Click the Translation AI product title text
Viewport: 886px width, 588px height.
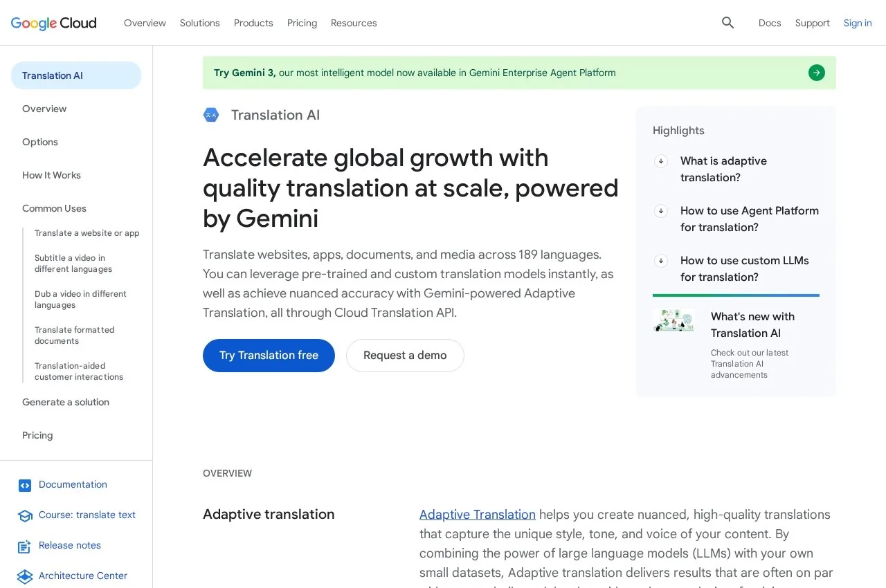275,115
